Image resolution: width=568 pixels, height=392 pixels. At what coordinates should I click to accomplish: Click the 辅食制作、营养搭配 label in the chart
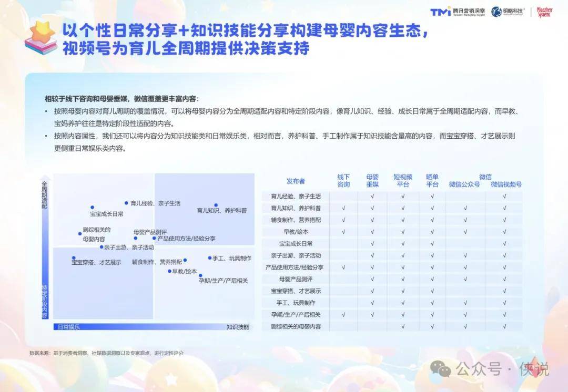click(157, 262)
